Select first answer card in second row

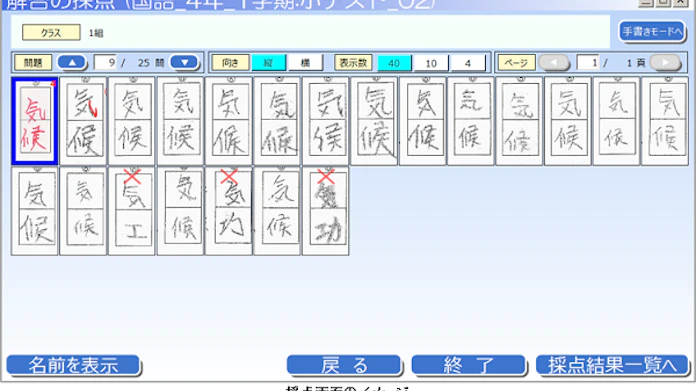coord(35,211)
